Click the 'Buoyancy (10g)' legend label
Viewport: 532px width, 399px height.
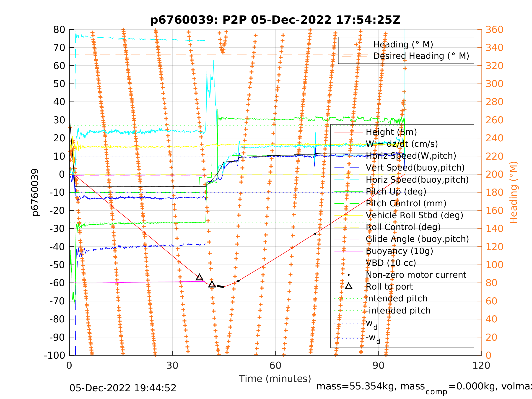(x=399, y=251)
